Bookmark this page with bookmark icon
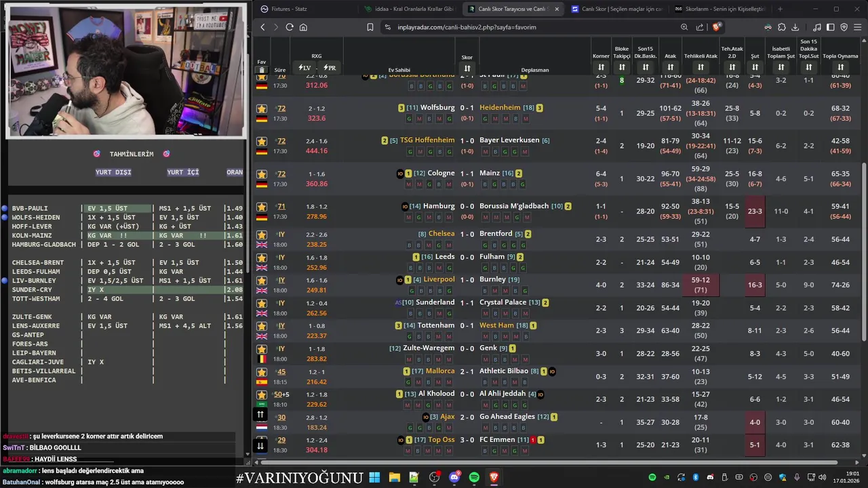Viewport: 868px width, 488px height. click(370, 27)
